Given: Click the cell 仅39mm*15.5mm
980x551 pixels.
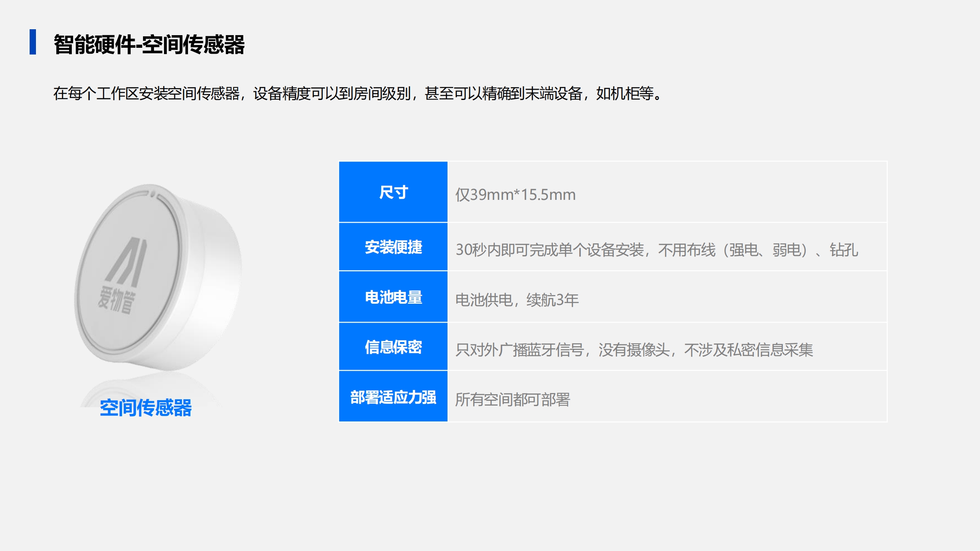Looking at the screenshot, I should 667,192.
